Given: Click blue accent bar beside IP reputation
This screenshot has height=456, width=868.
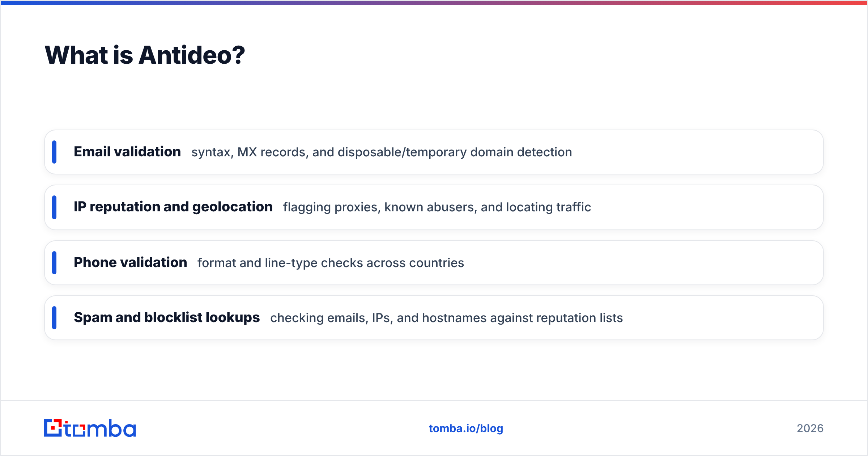Looking at the screenshot, I should click(54, 207).
